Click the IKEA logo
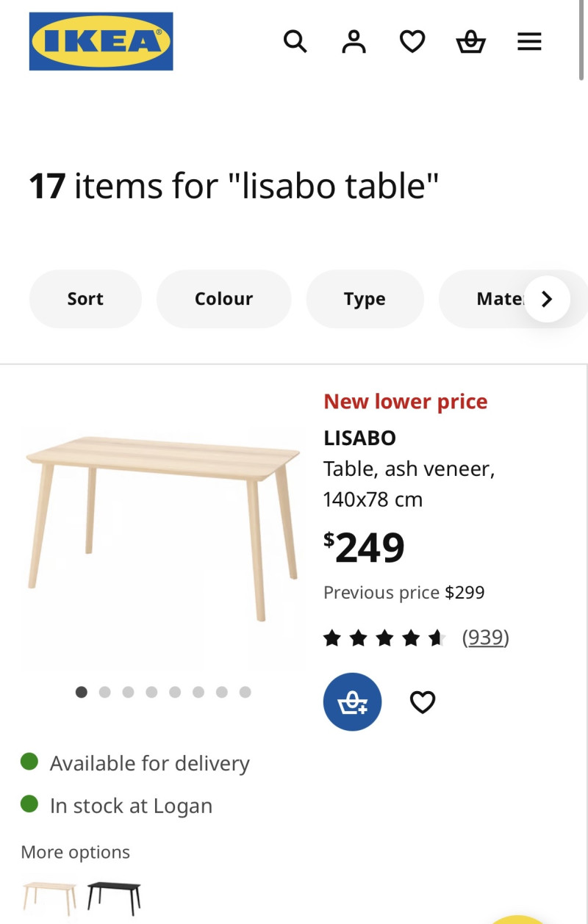This screenshot has width=588, height=924. tap(101, 41)
